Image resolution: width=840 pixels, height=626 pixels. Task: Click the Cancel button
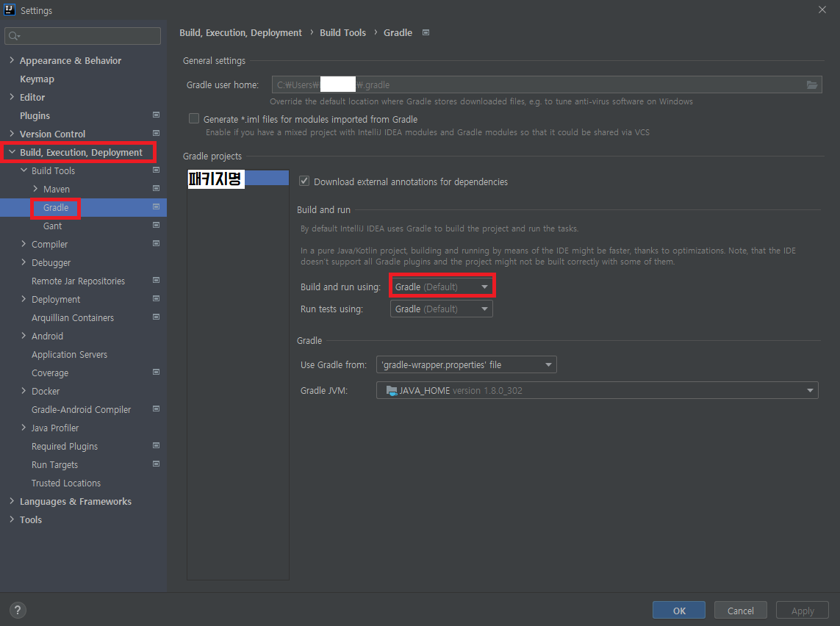740,611
